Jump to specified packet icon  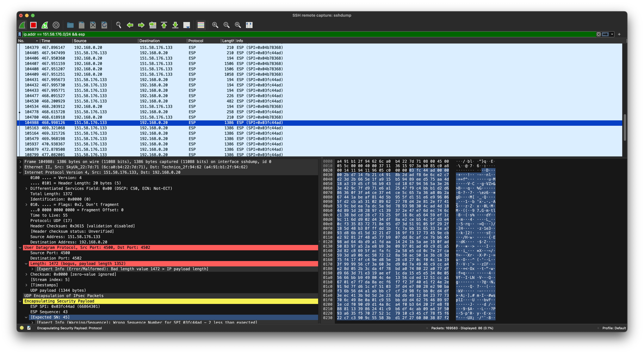pyautogui.click(x=153, y=25)
